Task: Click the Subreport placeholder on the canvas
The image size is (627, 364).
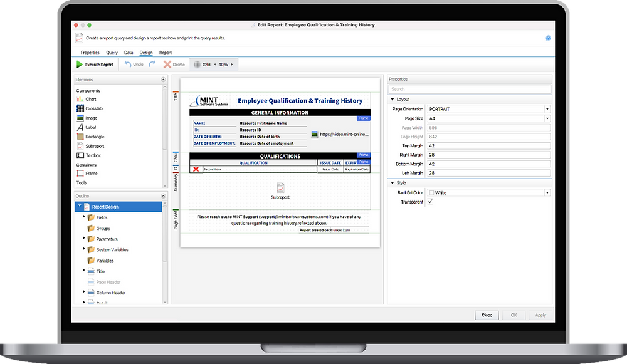Action: coord(280,191)
